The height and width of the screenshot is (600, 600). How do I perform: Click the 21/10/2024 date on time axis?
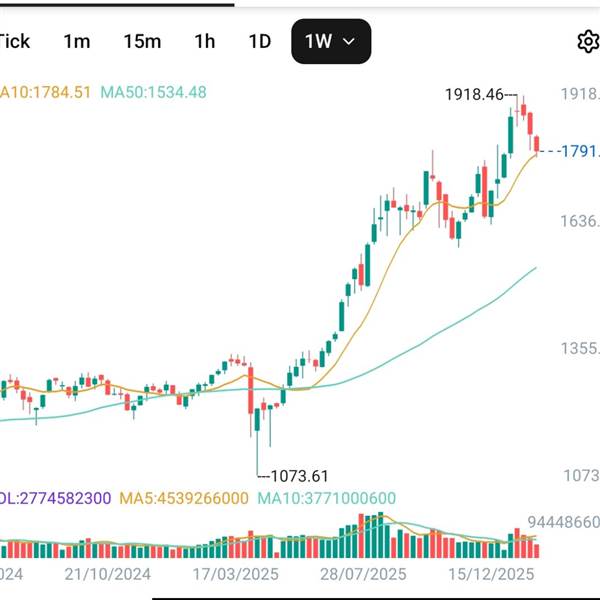(x=107, y=575)
